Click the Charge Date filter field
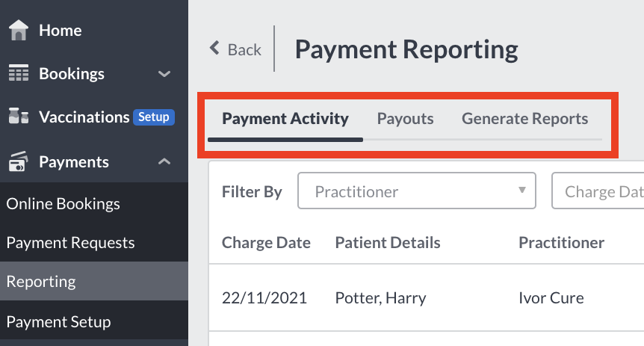 click(x=598, y=191)
